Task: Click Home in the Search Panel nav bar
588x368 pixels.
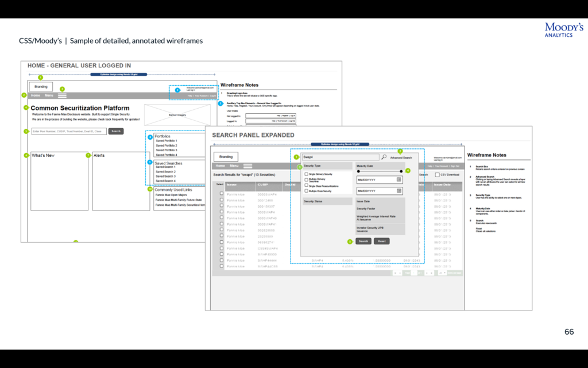Action: pyautogui.click(x=220, y=166)
